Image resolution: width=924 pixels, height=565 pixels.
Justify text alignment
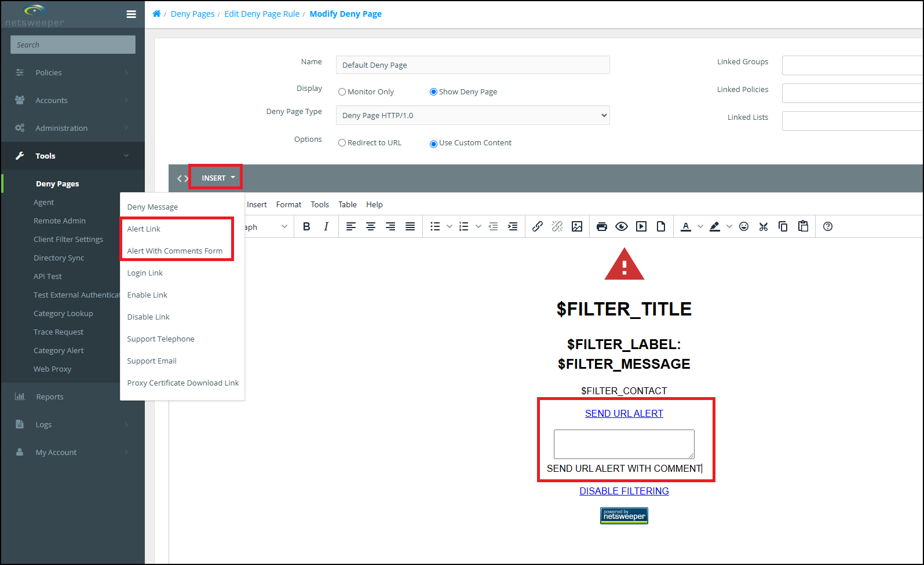[410, 226]
